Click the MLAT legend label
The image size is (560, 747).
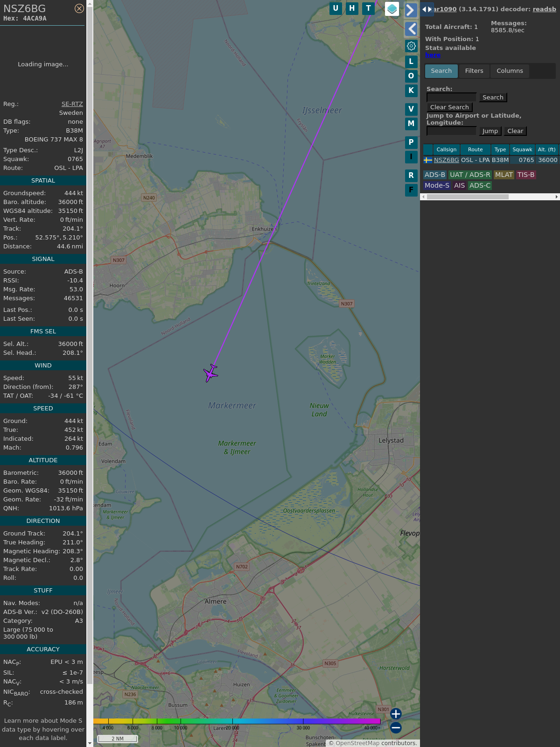coord(504,175)
